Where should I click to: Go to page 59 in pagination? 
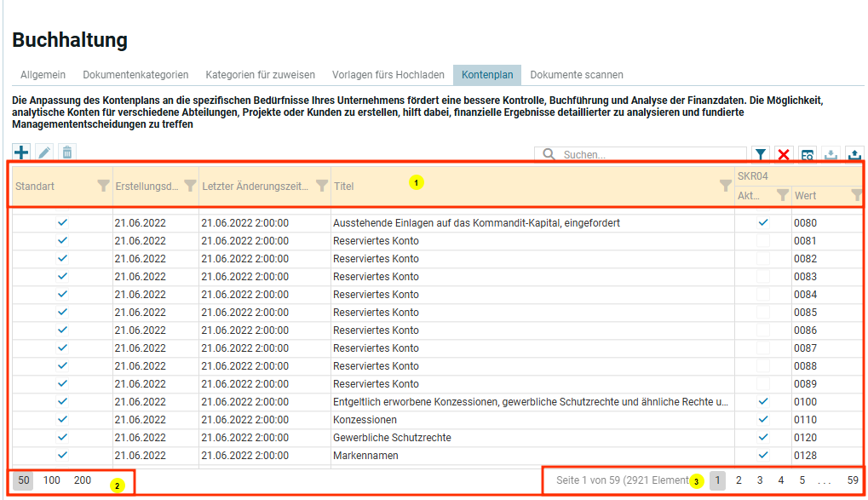(853, 480)
